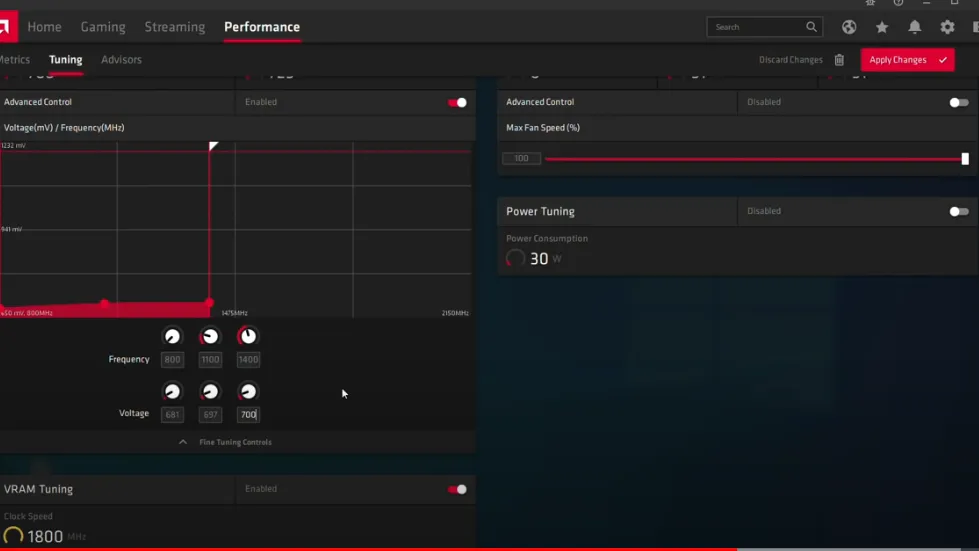Click the Voltage(mV) / Frequency(MHz) label
This screenshot has height=551, width=979.
point(64,127)
